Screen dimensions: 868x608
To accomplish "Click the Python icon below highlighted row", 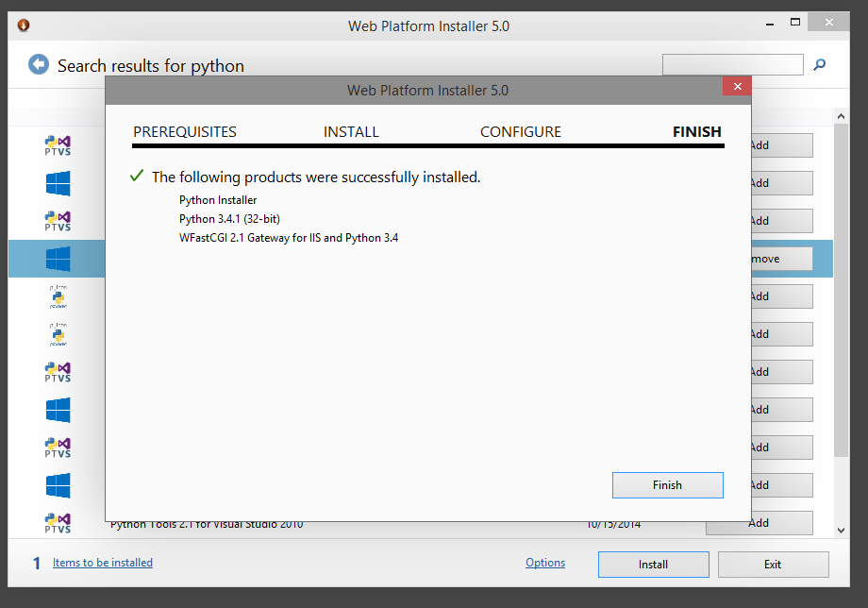I will coord(58,296).
